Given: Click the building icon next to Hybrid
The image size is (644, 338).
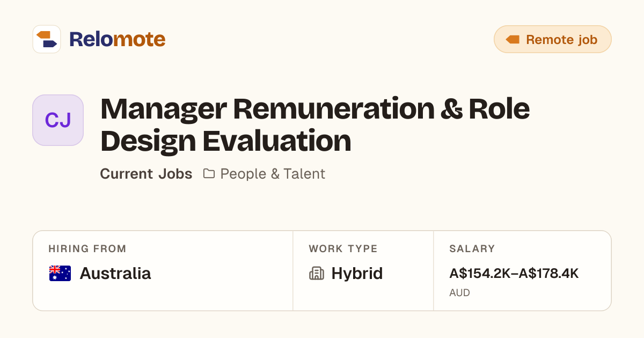Looking at the screenshot, I should (x=317, y=274).
